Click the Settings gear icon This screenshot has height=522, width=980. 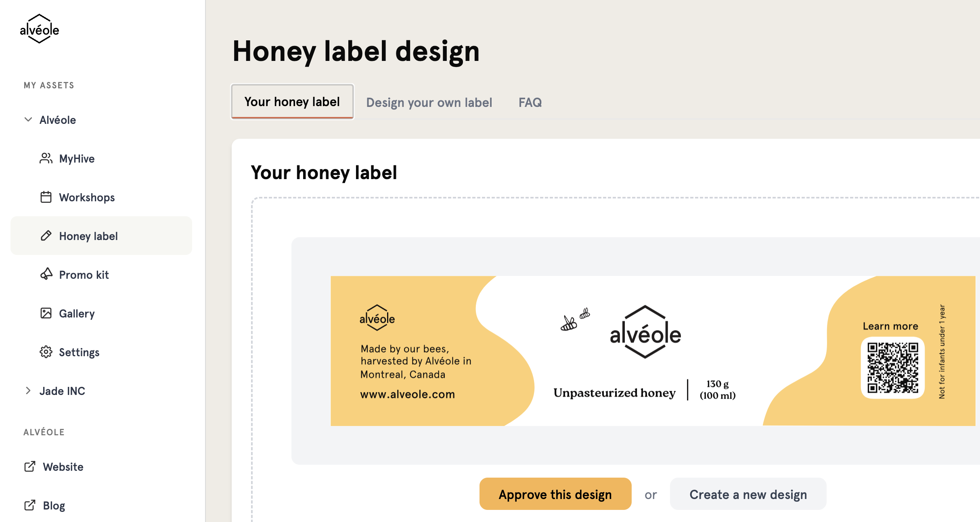point(46,352)
